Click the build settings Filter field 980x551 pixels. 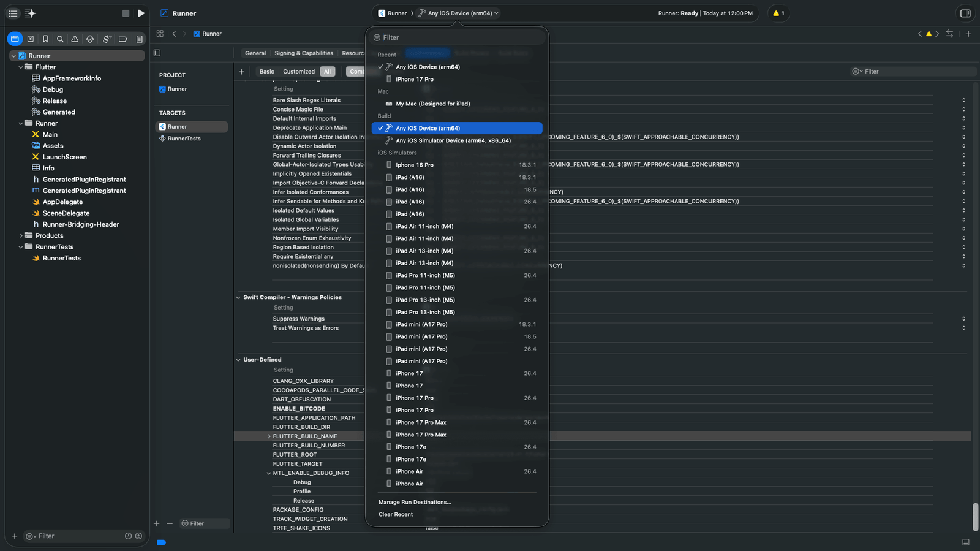pyautogui.click(x=913, y=72)
